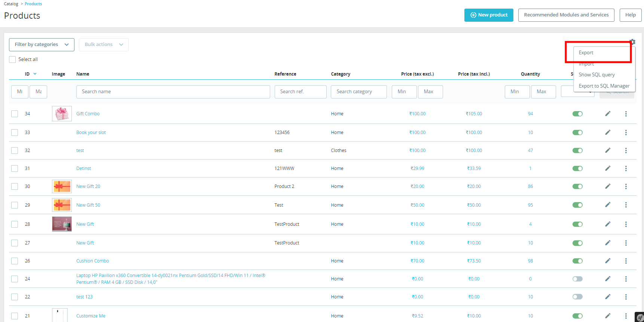Open three-dot menu for Cushion Combo
The height and width of the screenshot is (322, 644).
click(x=626, y=261)
